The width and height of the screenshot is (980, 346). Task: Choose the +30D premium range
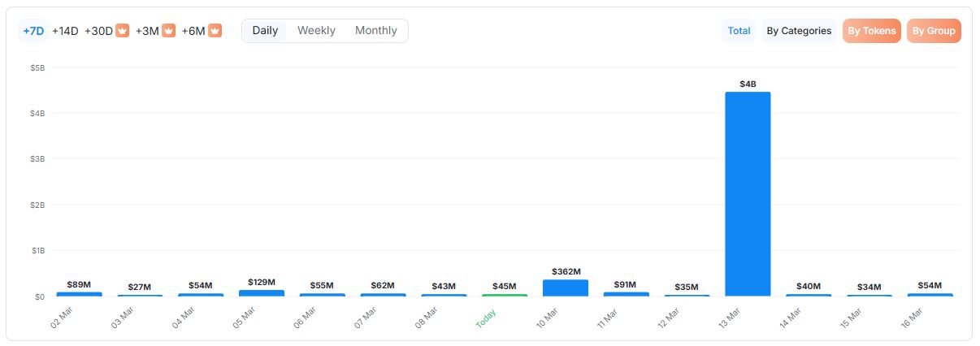pyautogui.click(x=98, y=31)
